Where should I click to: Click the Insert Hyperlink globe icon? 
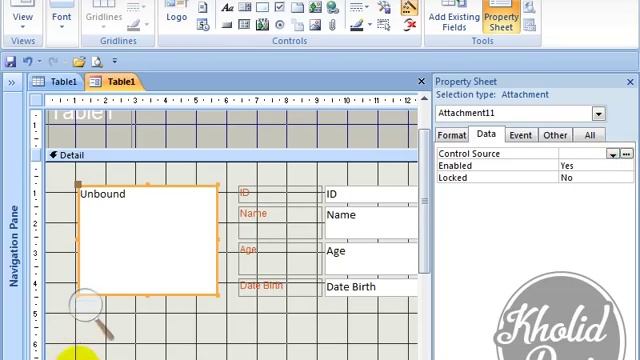333,7
